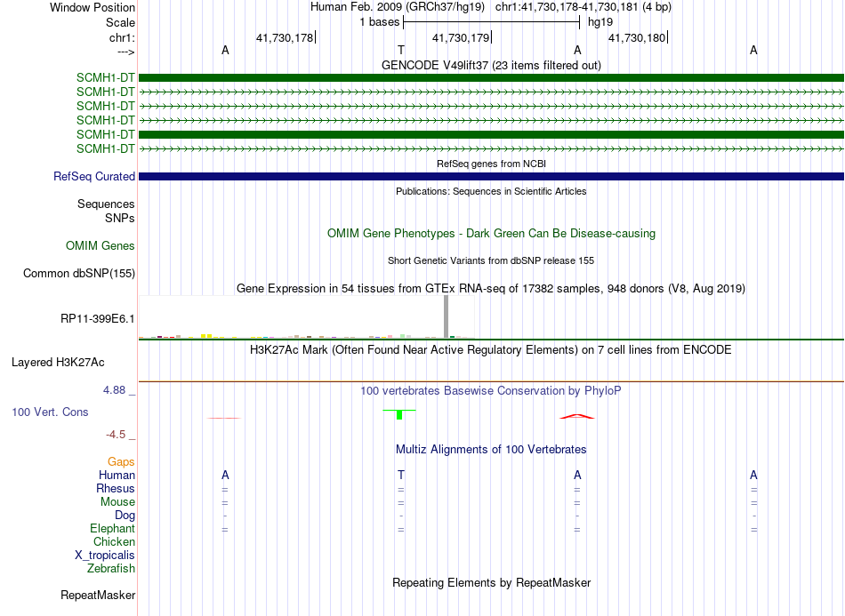This screenshot has width=845, height=616.
Task: Open the Repeating Elements by RepeatMasker title
Action: coord(491,582)
